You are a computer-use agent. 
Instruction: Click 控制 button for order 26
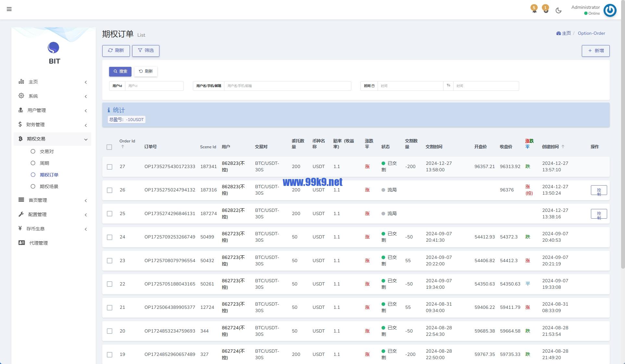pos(599,190)
